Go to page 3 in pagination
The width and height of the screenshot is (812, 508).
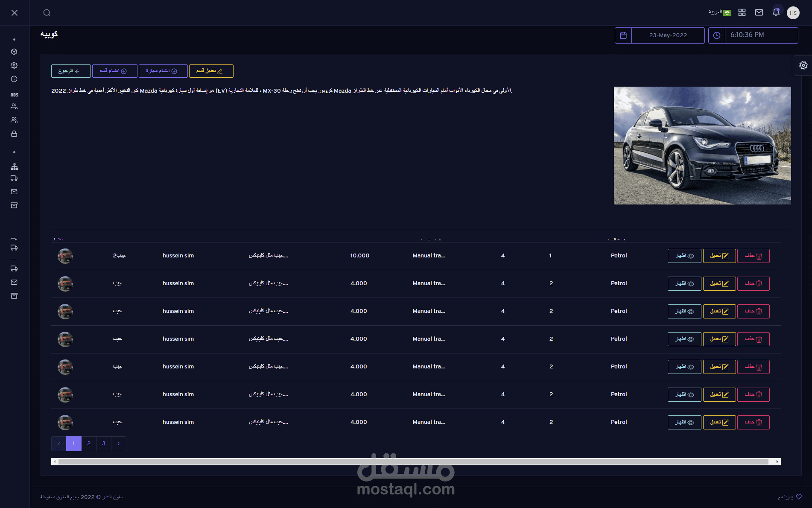[x=104, y=444]
